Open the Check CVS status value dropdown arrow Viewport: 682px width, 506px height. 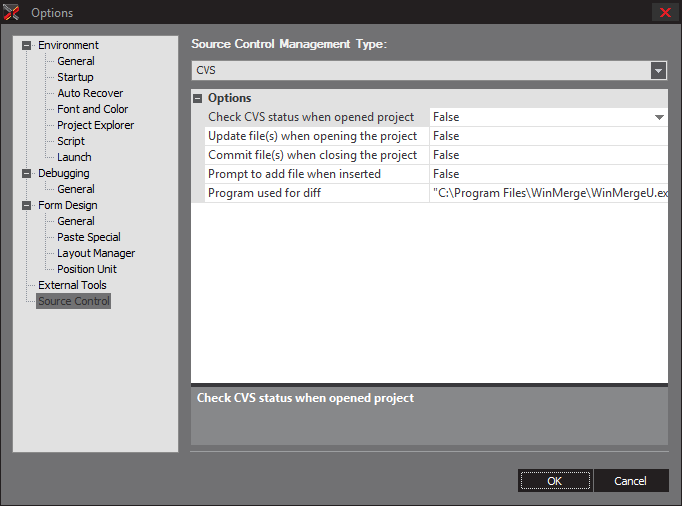pos(659,117)
